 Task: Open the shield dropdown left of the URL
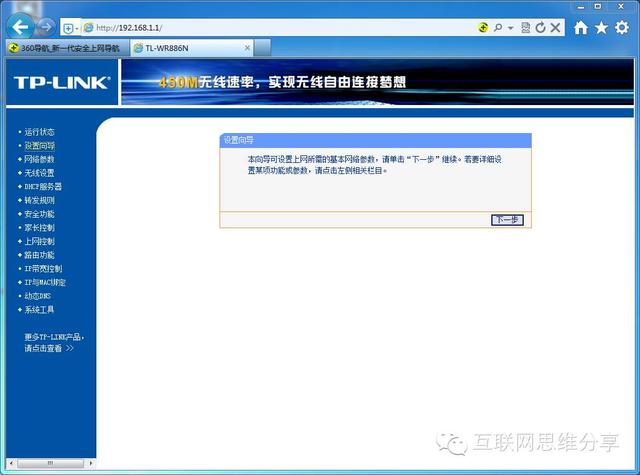pos(71,28)
